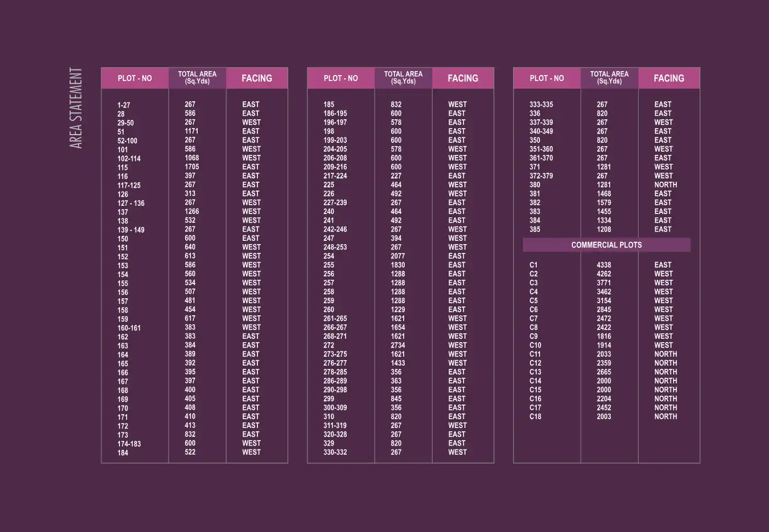Viewport: 769px width, 532px height.
Task: Click total area value 2077
Action: pyautogui.click(x=398, y=256)
